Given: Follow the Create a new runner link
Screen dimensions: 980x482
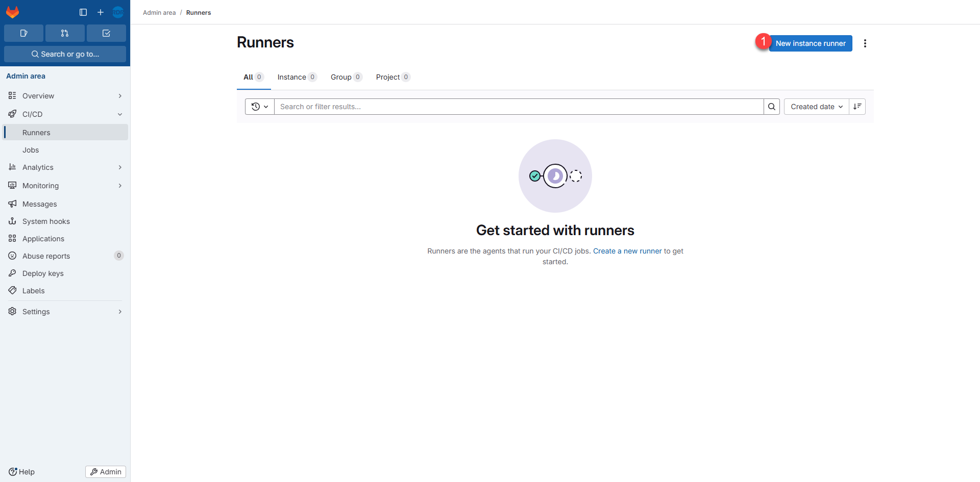Looking at the screenshot, I should tap(627, 251).
